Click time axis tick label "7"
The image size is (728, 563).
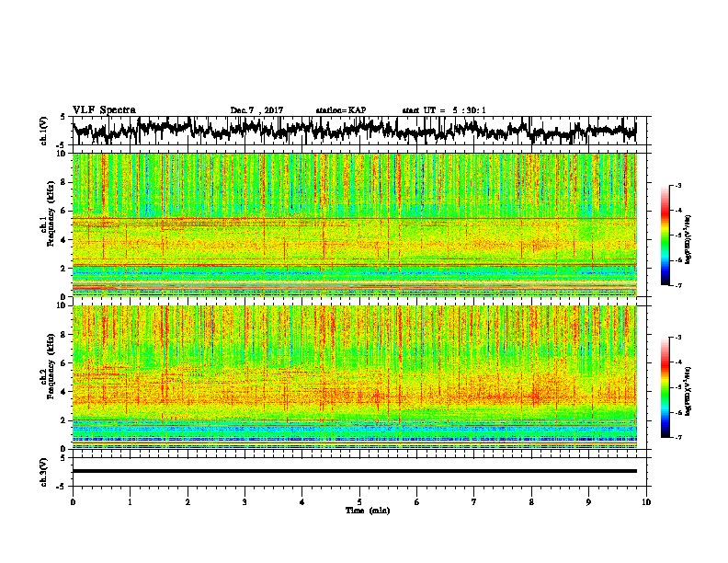click(474, 502)
